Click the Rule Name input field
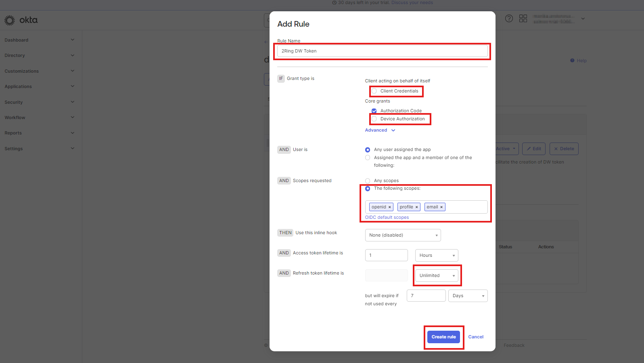 coord(382,51)
